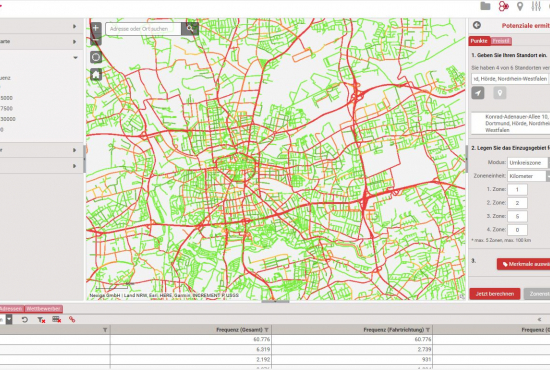Select cell 931 under Frequenz (Fahrtrichtung)
This screenshot has width=550, height=370.
352,359
